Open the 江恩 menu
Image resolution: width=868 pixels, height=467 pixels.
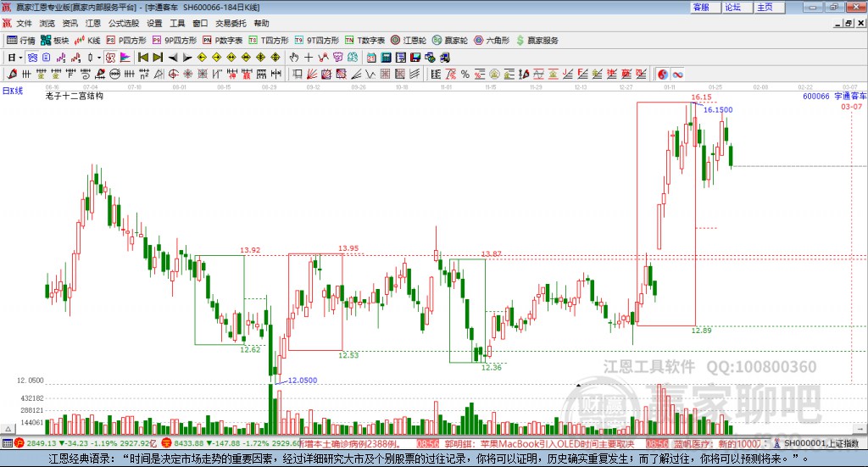(x=93, y=23)
